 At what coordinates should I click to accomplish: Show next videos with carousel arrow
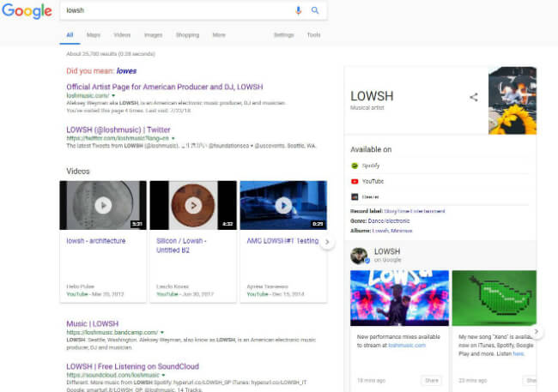(x=327, y=242)
